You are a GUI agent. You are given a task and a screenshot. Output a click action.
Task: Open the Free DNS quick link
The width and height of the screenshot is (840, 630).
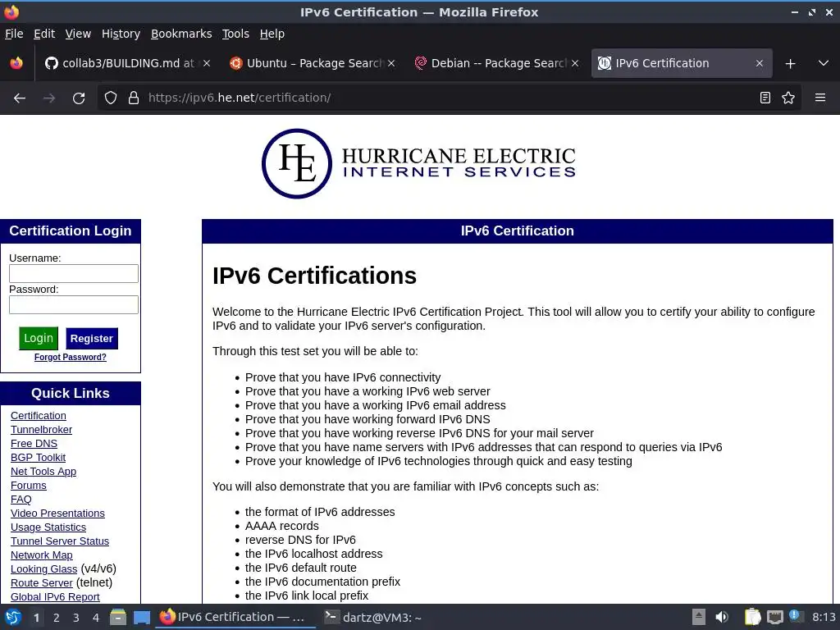(34, 444)
